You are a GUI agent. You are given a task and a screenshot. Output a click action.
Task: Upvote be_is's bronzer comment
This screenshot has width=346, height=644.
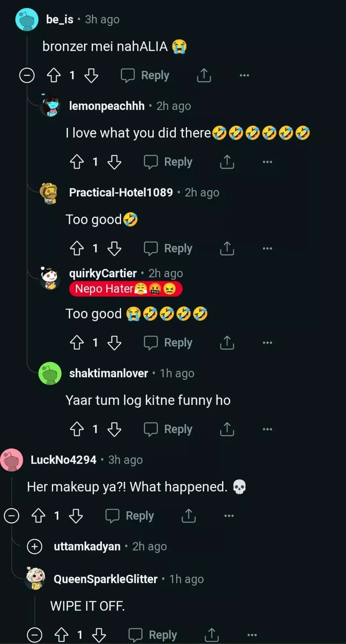coord(54,75)
